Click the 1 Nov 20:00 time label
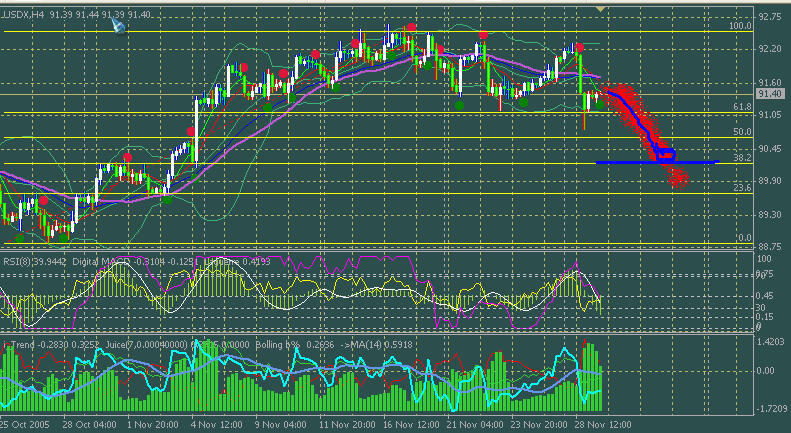 (152, 424)
